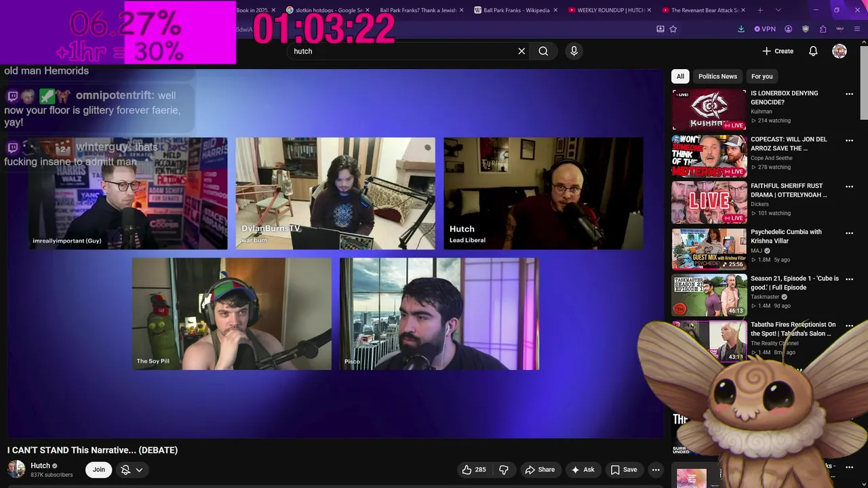Select the 'Politics News' filter chip

[x=717, y=77]
